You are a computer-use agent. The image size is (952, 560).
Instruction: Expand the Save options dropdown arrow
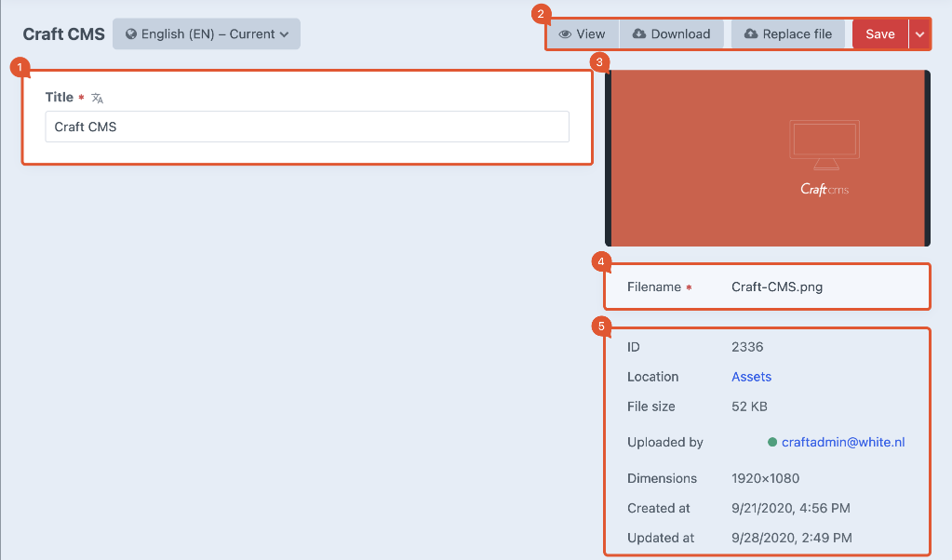point(919,34)
